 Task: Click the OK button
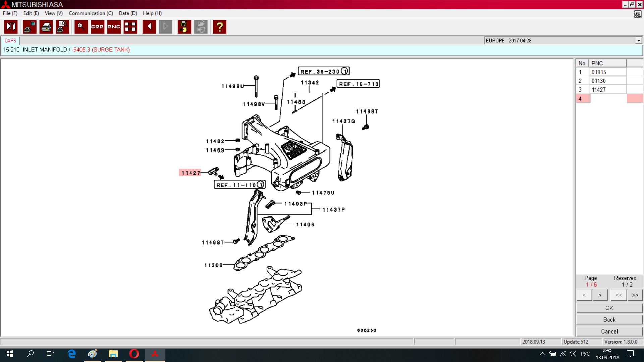click(x=609, y=308)
